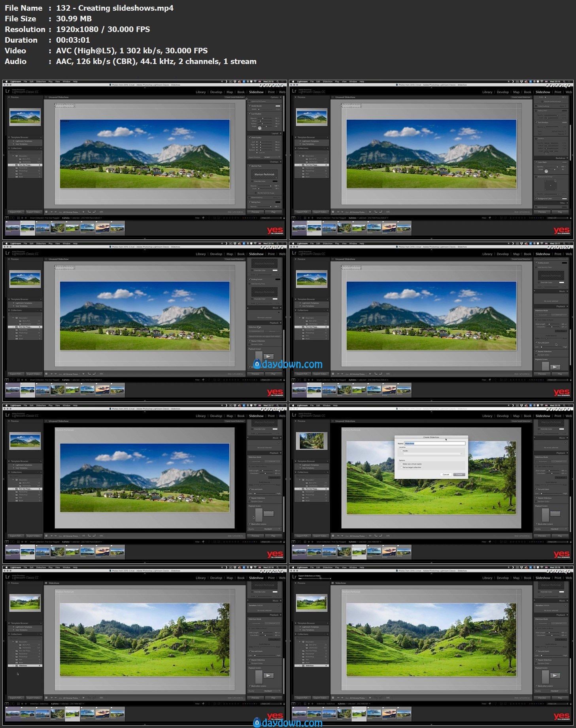Collapse right panel arrow in 00:00:20 frame
576x728 pixels.
[286, 155]
